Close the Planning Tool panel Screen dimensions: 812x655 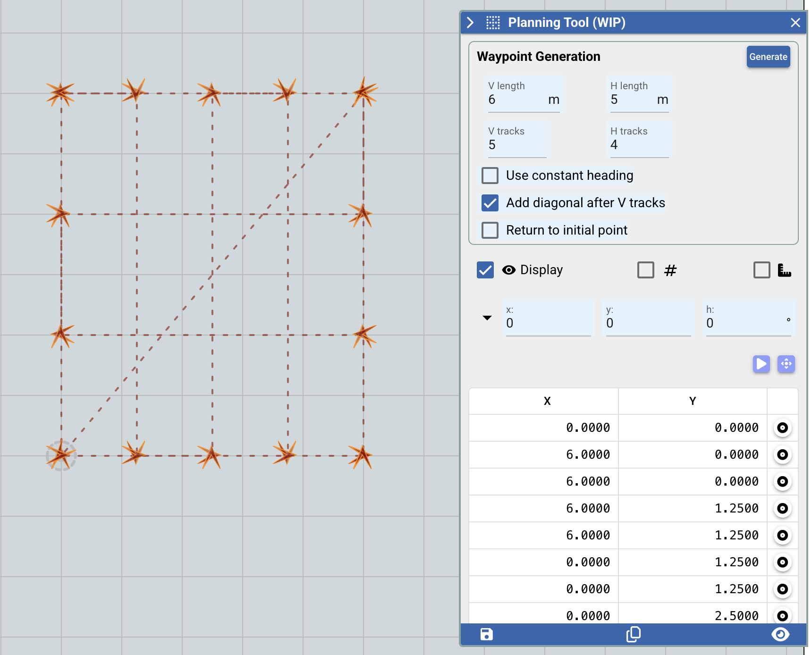(x=795, y=23)
